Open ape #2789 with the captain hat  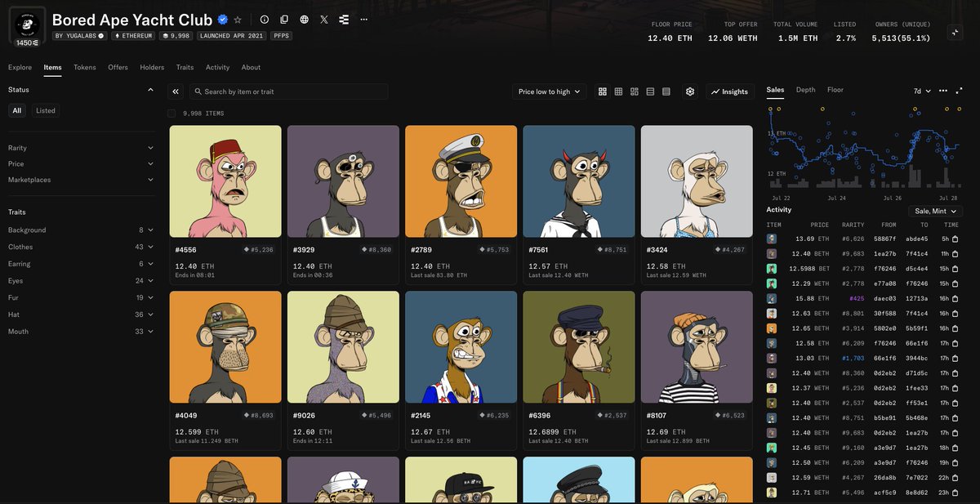coord(461,204)
